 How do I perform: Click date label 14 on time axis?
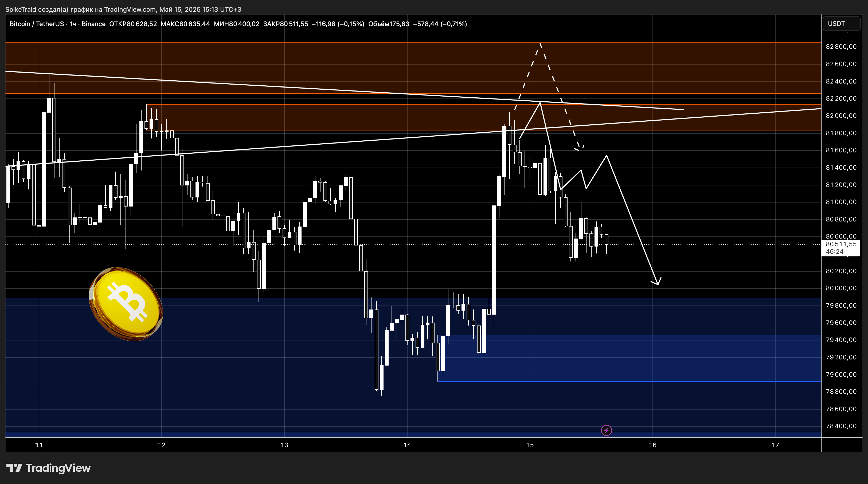click(407, 445)
